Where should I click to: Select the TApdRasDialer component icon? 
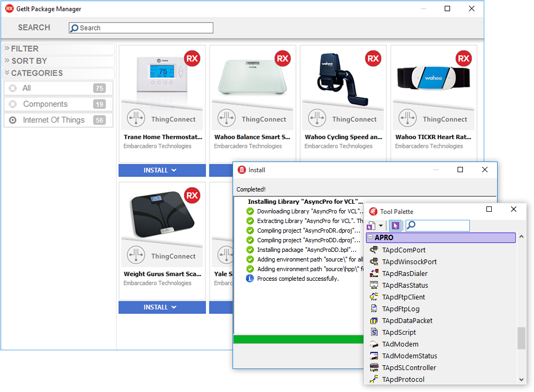(x=374, y=273)
